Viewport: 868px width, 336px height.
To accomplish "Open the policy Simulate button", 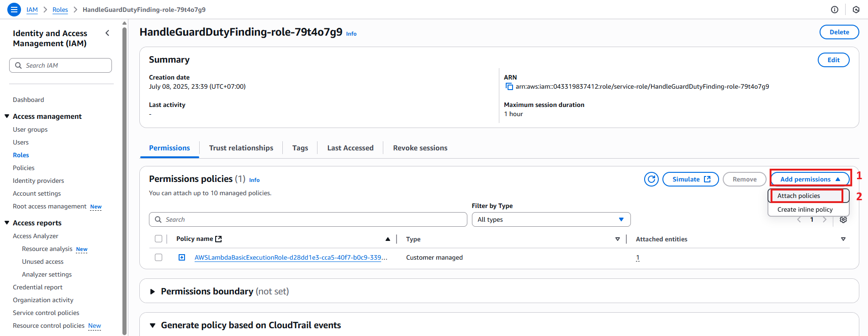I will pyautogui.click(x=691, y=179).
